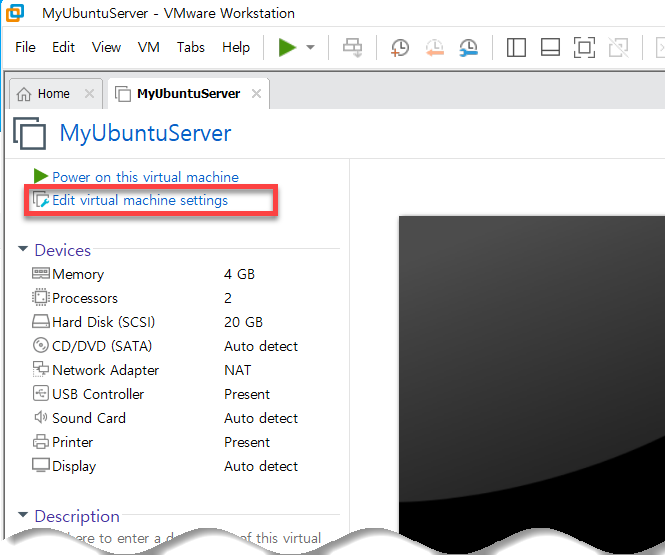
Task: Click the wrench icon beside Edit settings
Action: [41, 199]
